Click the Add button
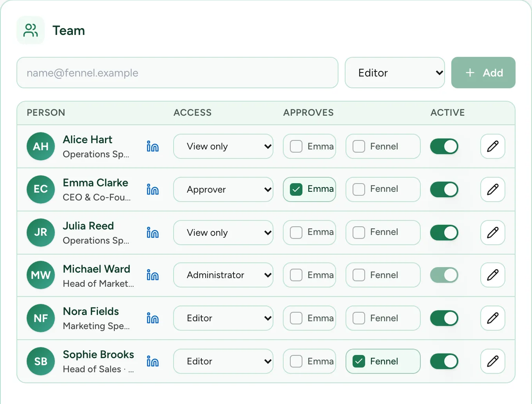 point(483,73)
